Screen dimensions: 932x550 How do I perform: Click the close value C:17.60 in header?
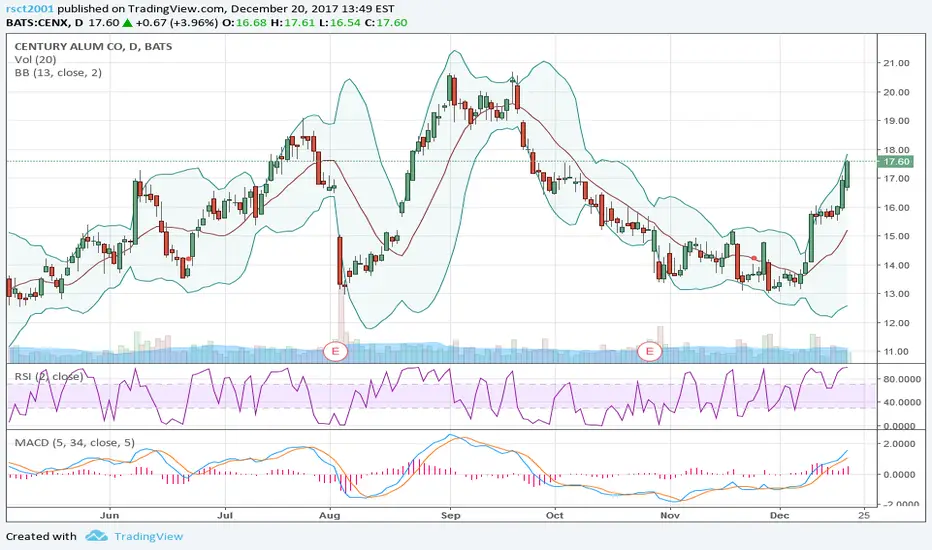pos(386,23)
